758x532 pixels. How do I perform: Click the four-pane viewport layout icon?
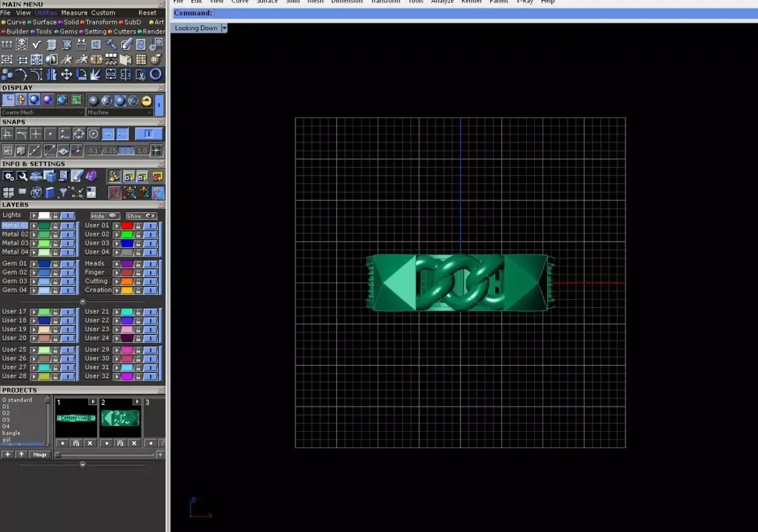coord(8,192)
